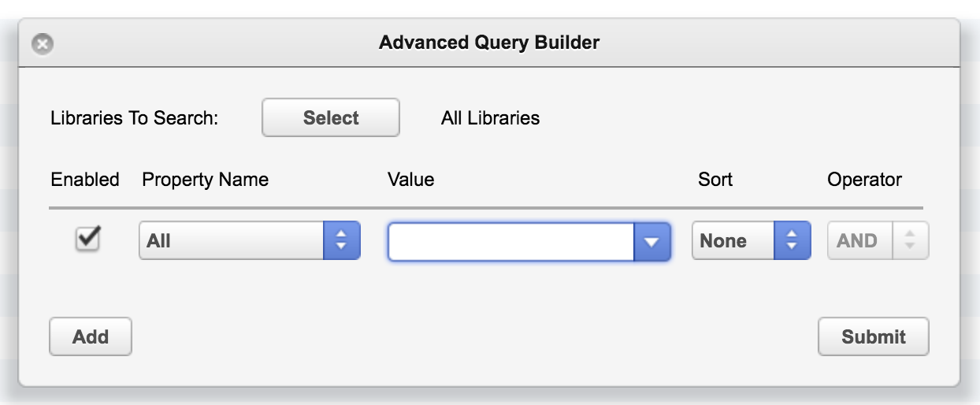
Task: Submit the query
Action: coord(874,336)
